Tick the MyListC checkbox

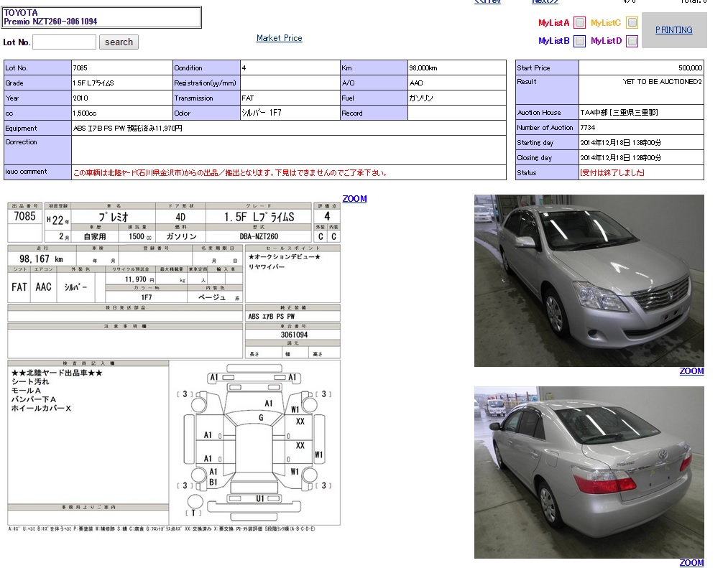(x=632, y=22)
